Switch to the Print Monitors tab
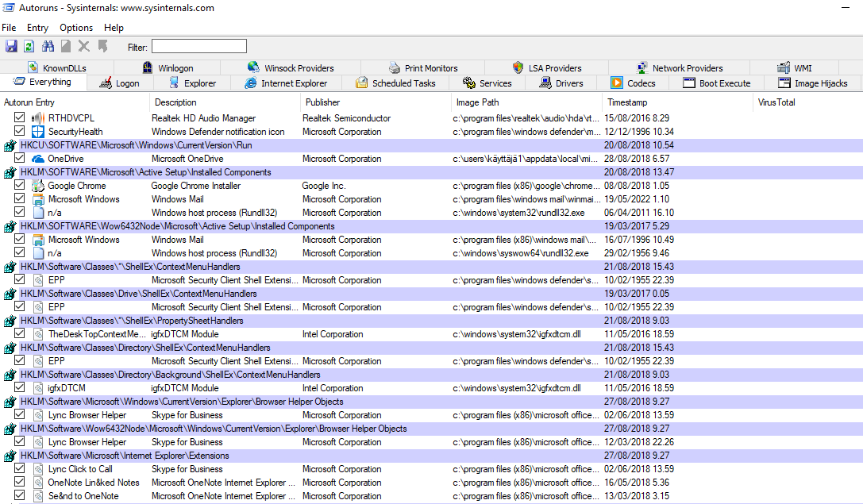The image size is (863, 504). point(422,67)
